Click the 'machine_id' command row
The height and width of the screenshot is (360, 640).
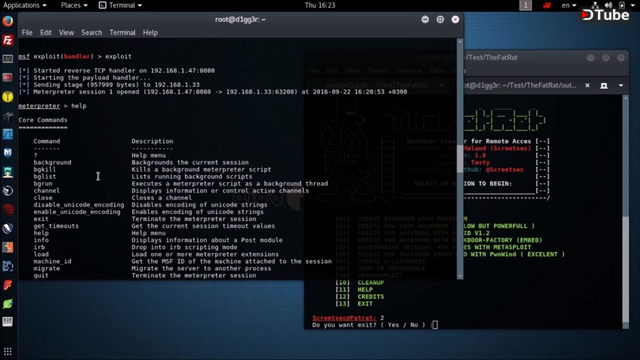point(182,261)
